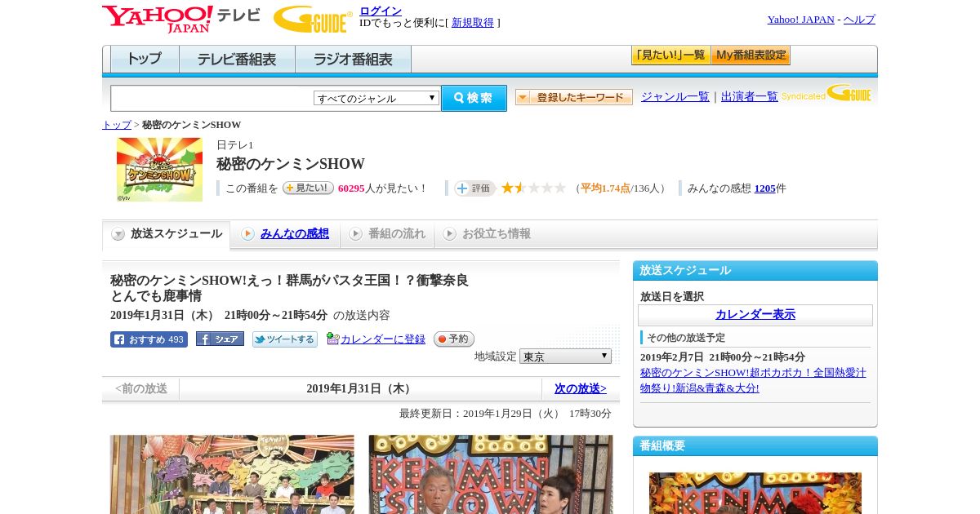Expand the 登録したキーワード dropdown

pyautogui.click(x=574, y=97)
